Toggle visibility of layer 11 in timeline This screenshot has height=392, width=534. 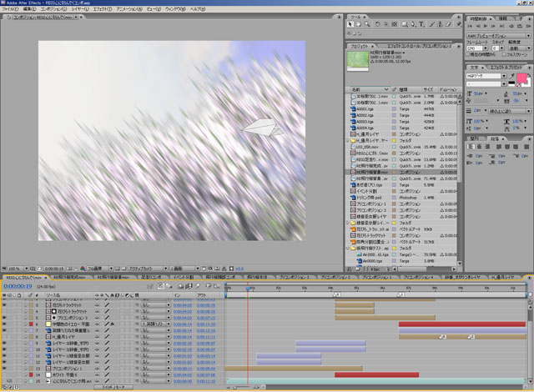pyautogui.click(x=4, y=356)
